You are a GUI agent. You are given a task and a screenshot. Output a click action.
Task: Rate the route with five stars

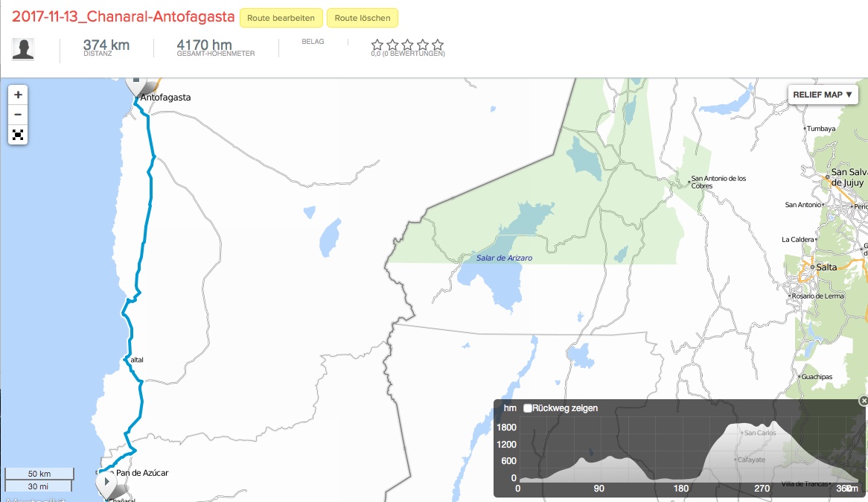[x=438, y=45]
